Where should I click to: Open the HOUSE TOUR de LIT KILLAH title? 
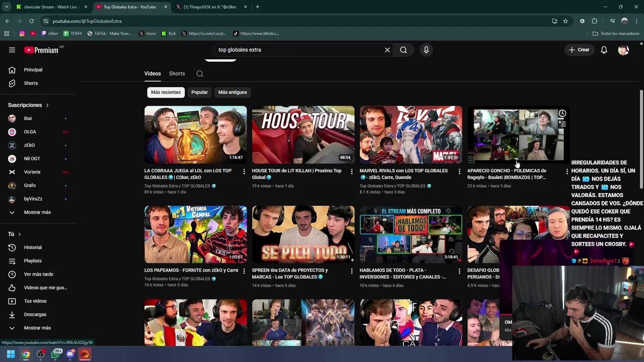pyautogui.click(x=296, y=174)
